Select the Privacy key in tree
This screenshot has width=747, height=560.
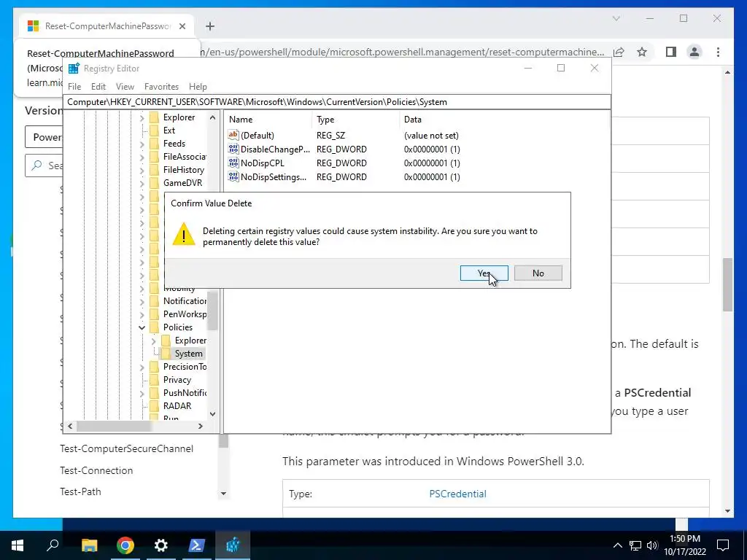[x=177, y=380]
